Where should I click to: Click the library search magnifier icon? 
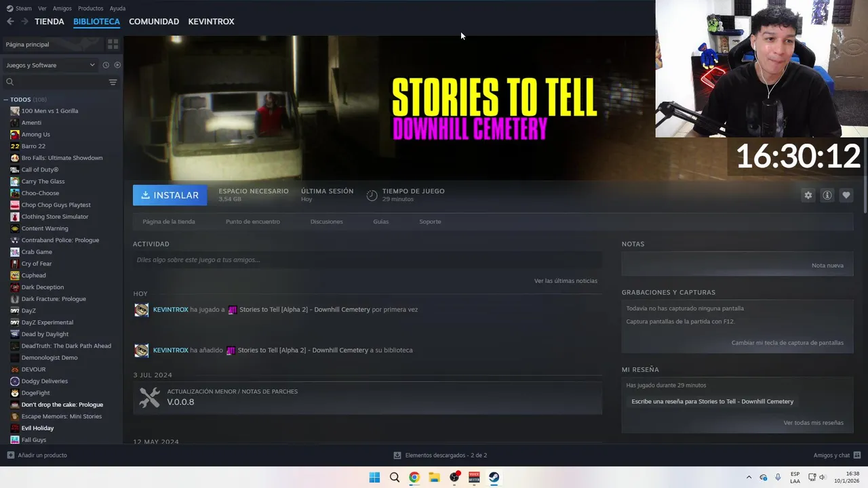click(9, 82)
